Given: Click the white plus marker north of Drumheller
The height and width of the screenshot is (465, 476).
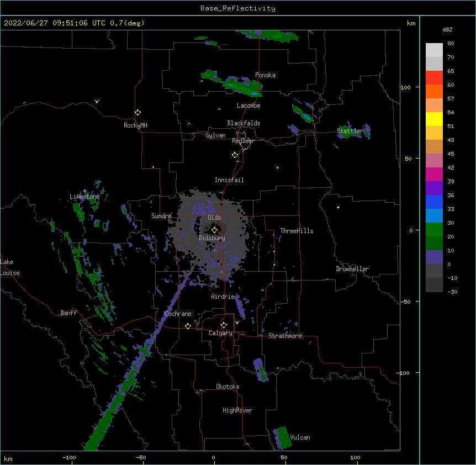Looking at the screenshot, I should pyautogui.click(x=338, y=207).
